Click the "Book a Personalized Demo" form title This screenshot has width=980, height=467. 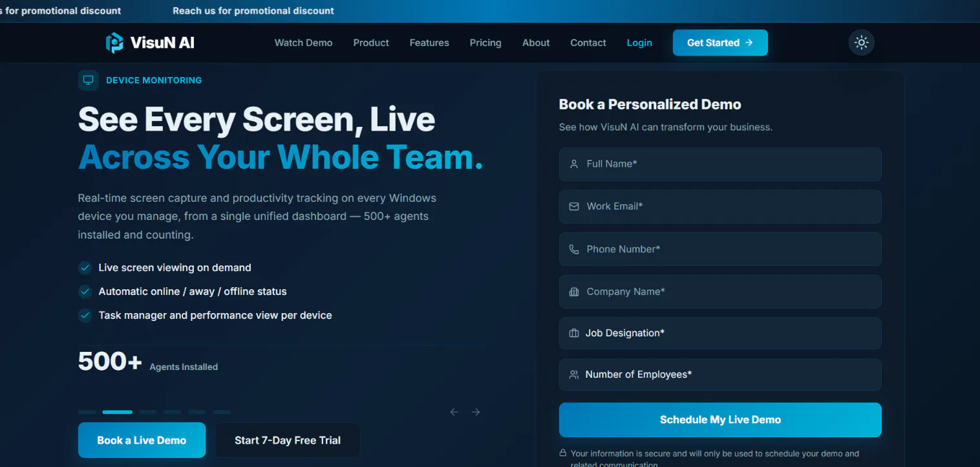tap(650, 105)
